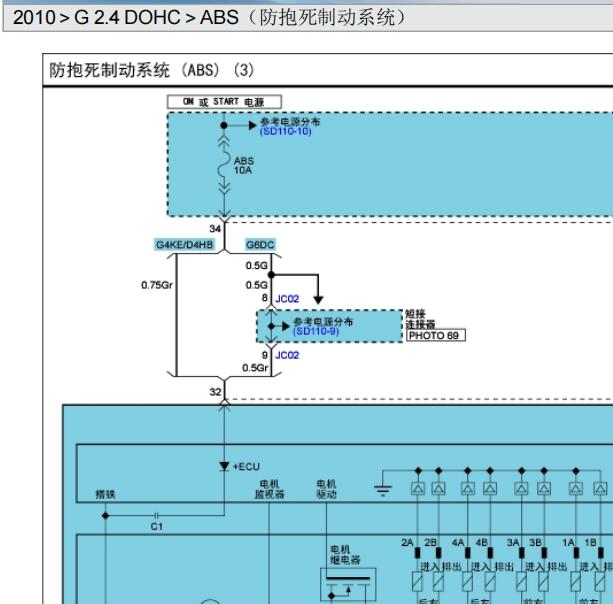Select the 0.75Gr wire label

157,285
